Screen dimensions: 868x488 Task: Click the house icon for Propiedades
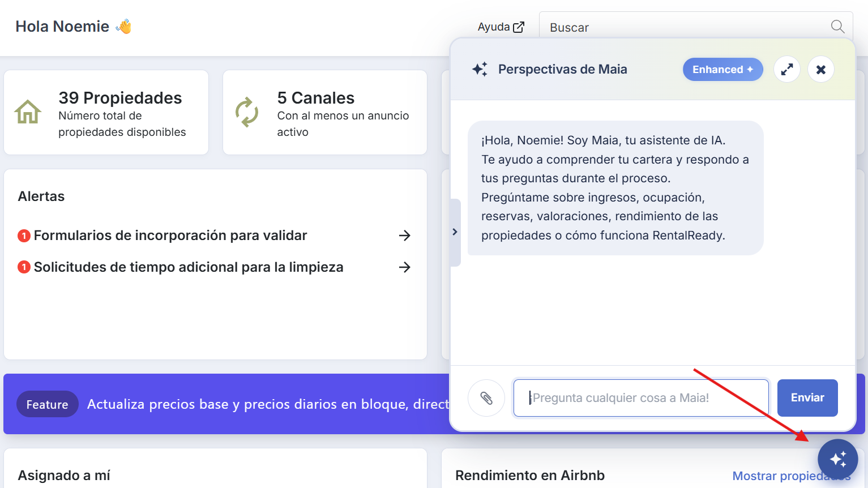28,112
